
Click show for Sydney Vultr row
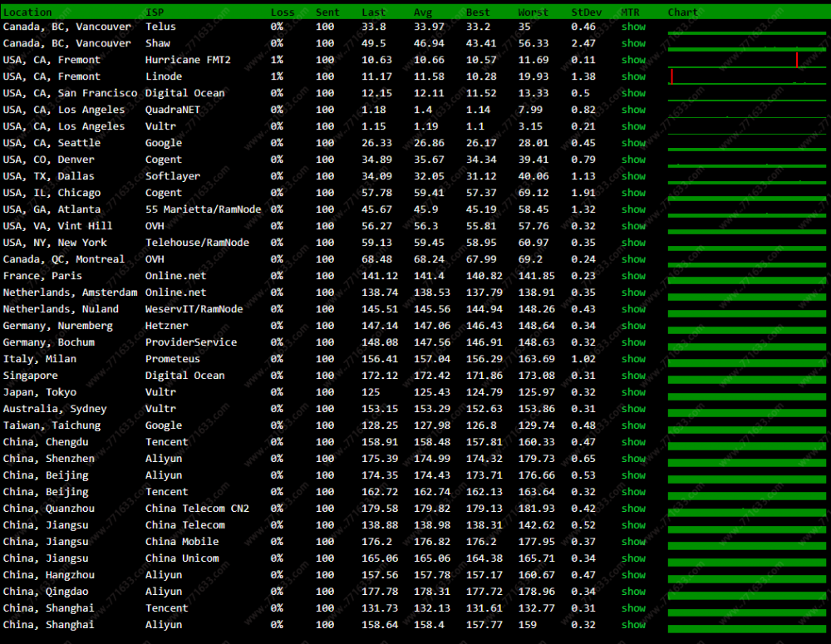pos(633,409)
